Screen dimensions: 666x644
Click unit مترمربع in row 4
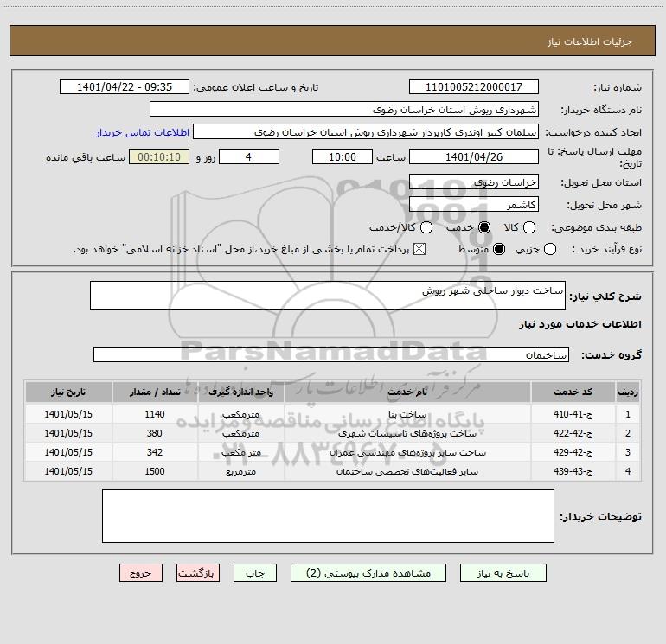(x=240, y=471)
